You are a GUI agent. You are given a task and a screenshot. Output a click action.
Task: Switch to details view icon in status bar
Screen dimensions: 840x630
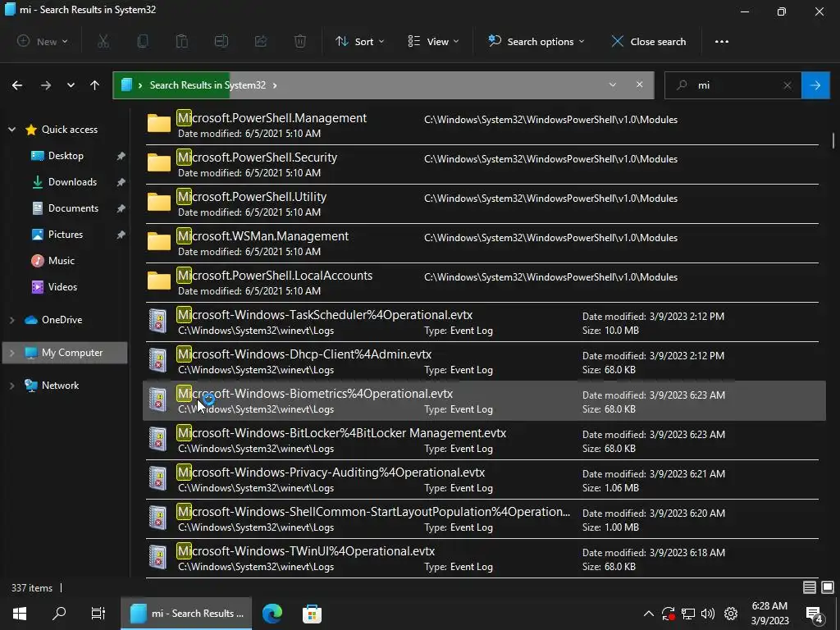[810, 587]
